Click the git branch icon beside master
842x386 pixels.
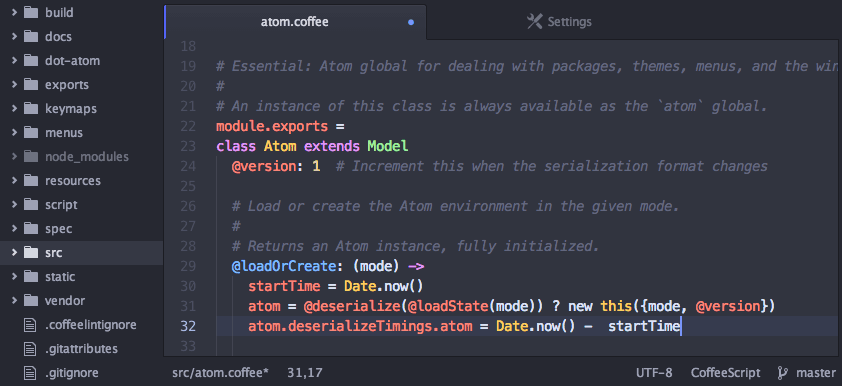pos(782,373)
